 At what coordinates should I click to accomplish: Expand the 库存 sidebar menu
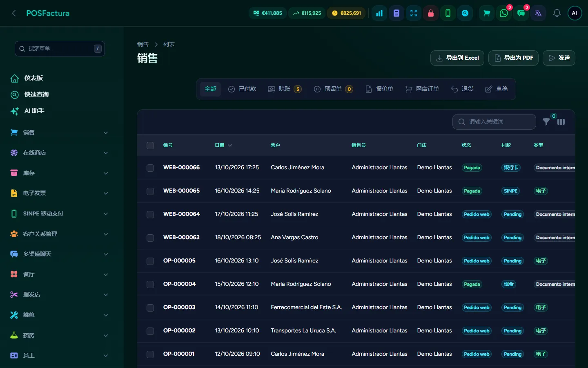[x=59, y=173]
